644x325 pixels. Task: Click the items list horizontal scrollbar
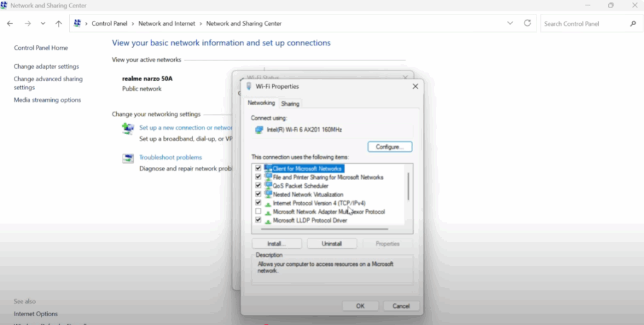(x=324, y=229)
